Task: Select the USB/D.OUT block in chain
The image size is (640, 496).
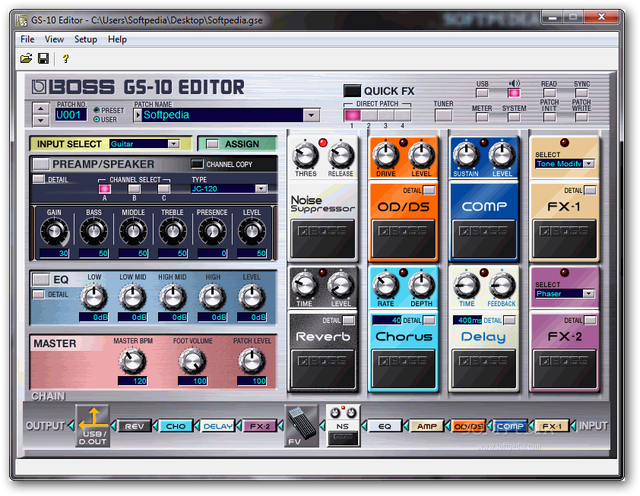Action: (x=92, y=425)
